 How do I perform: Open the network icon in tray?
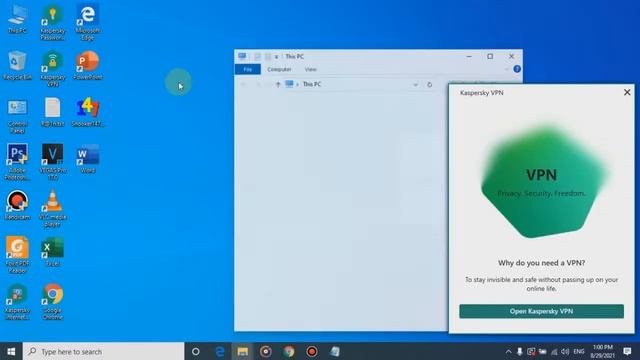pyautogui.click(x=554, y=351)
